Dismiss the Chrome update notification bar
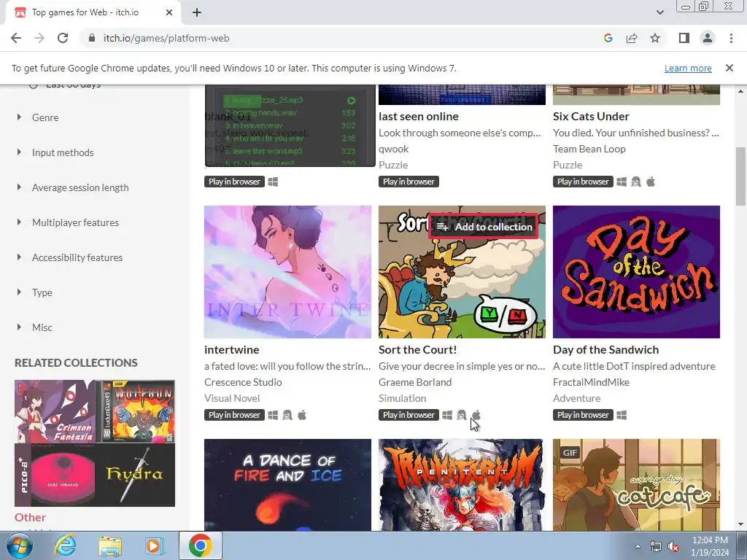This screenshot has height=560, width=747. tap(729, 68)
